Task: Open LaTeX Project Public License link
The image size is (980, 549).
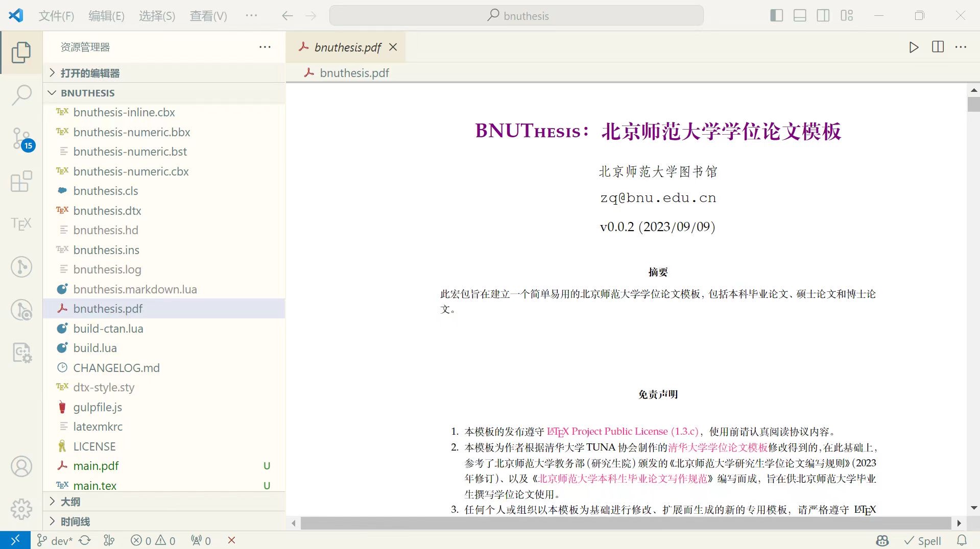Action: pyautogui.click(x=623, y=432)
